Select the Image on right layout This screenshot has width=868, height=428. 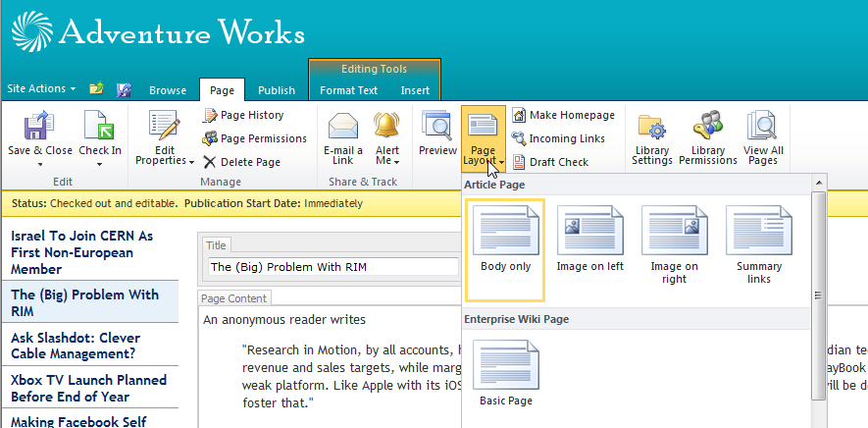point(674,244)
